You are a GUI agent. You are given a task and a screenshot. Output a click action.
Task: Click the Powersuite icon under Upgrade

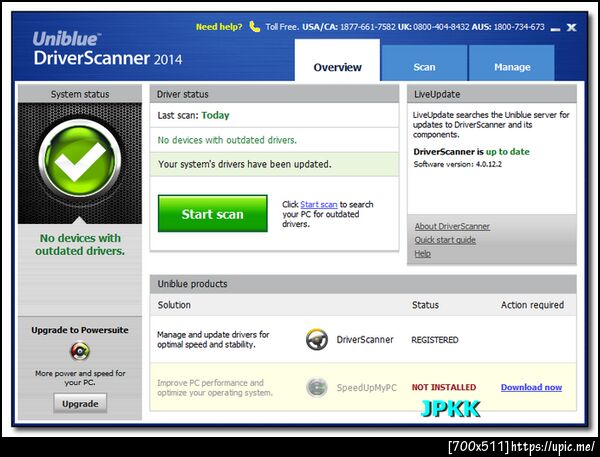(80, 351)
